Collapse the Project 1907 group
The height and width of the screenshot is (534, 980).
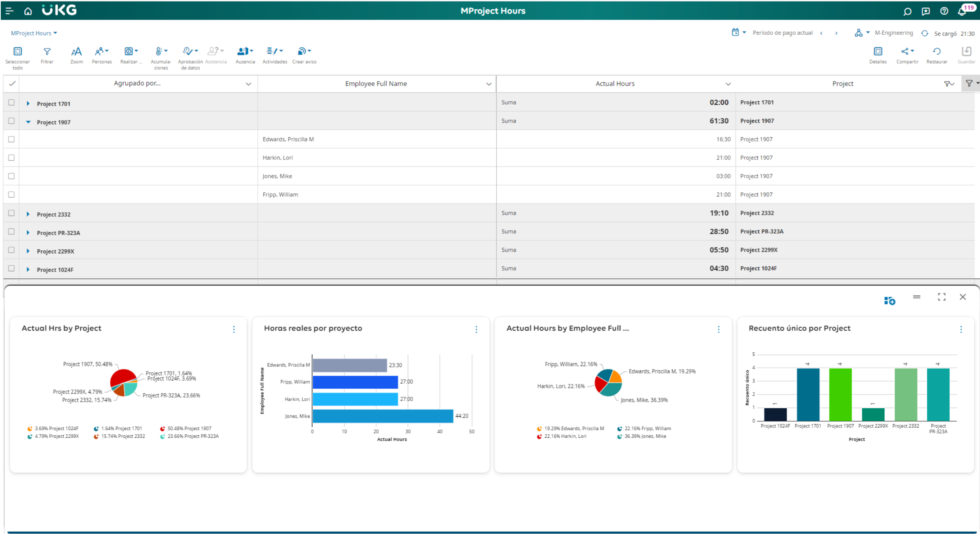(x=28, y=122)
